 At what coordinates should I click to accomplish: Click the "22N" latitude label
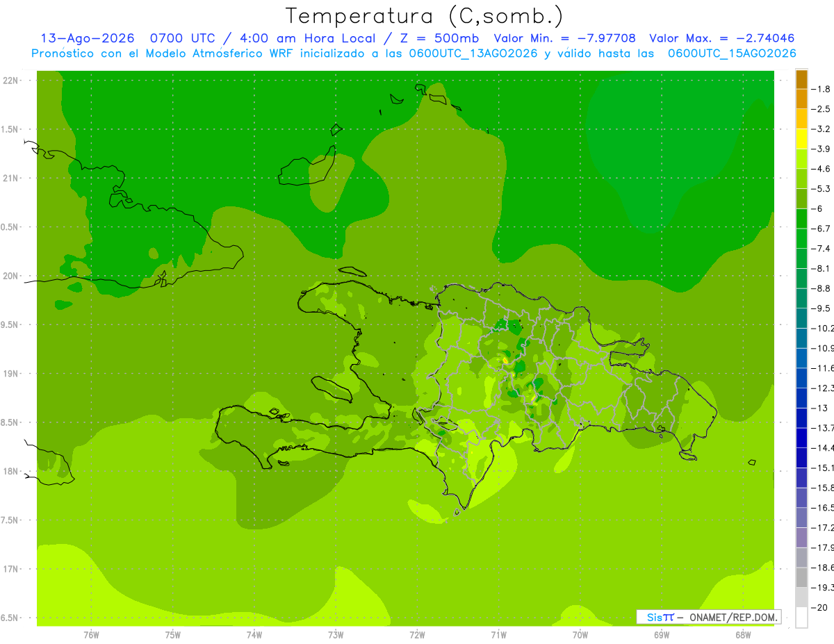(x=10, y=81)
